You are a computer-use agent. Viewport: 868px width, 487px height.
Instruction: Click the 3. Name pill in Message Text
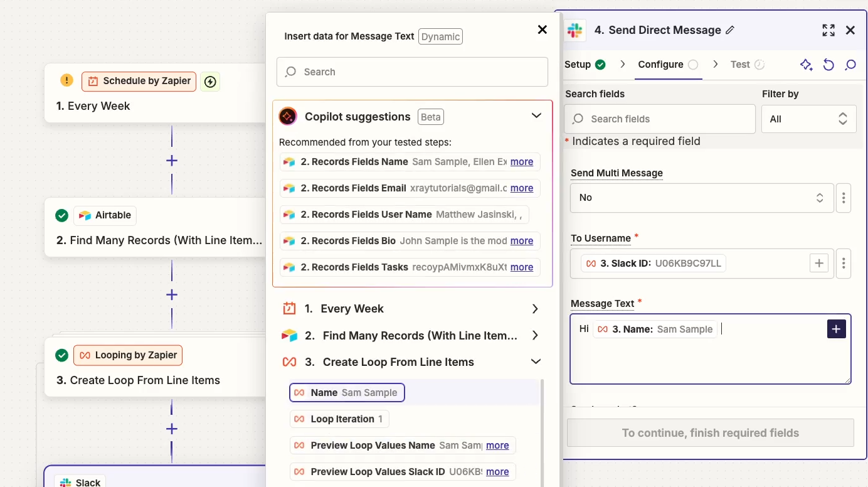pyautogui.click(x=655, y=329)
